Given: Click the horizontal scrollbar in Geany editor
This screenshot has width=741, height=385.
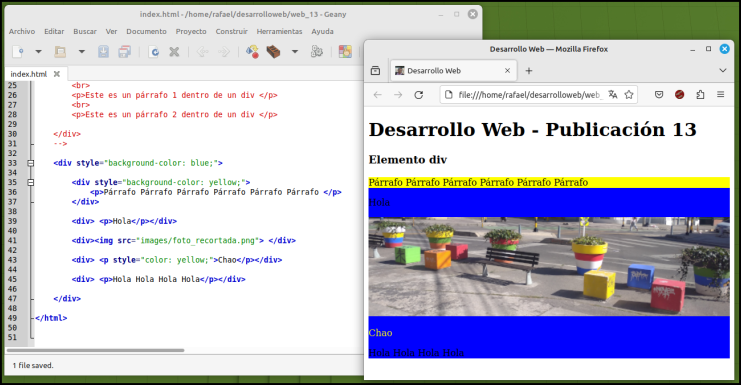Looking at the screenshot, I should click(x=95, y=350).
